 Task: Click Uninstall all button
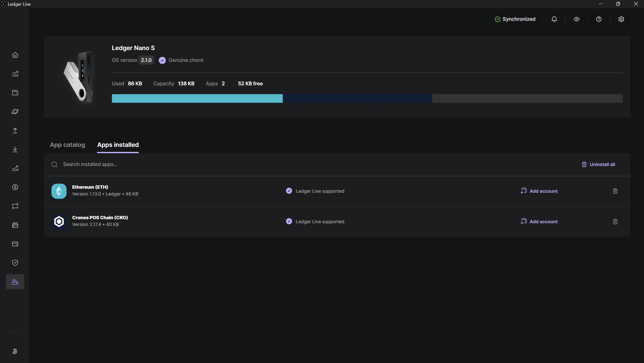(598, 164)
